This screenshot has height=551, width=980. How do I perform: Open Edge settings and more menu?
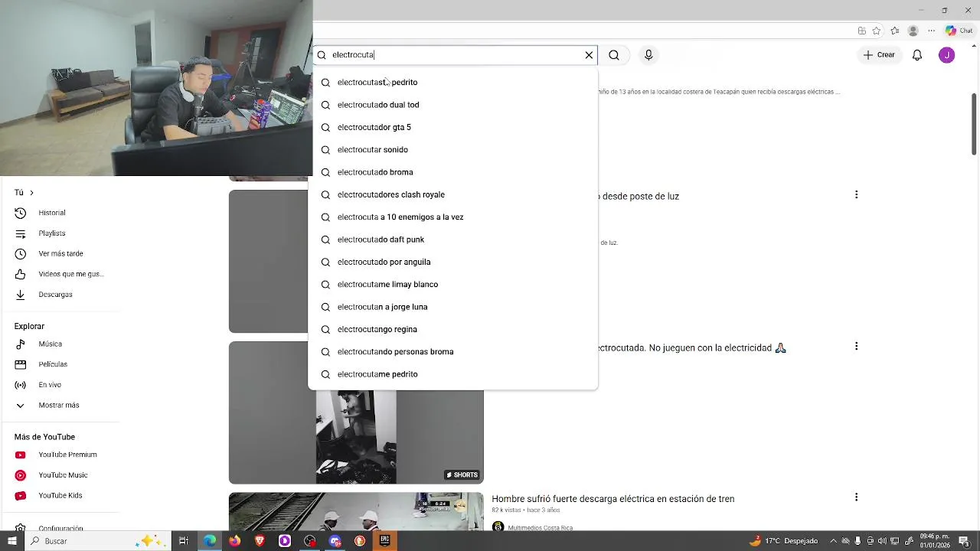tap(931, 31)
